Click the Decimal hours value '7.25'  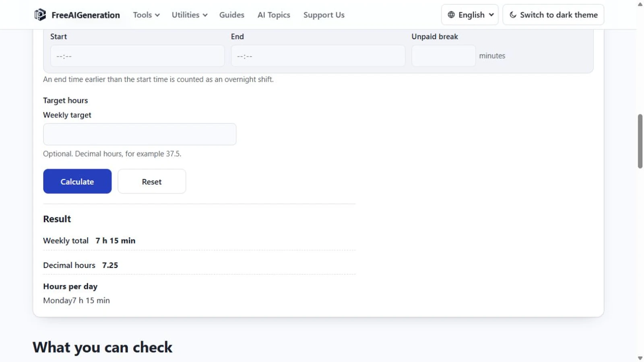click(110, 265)
